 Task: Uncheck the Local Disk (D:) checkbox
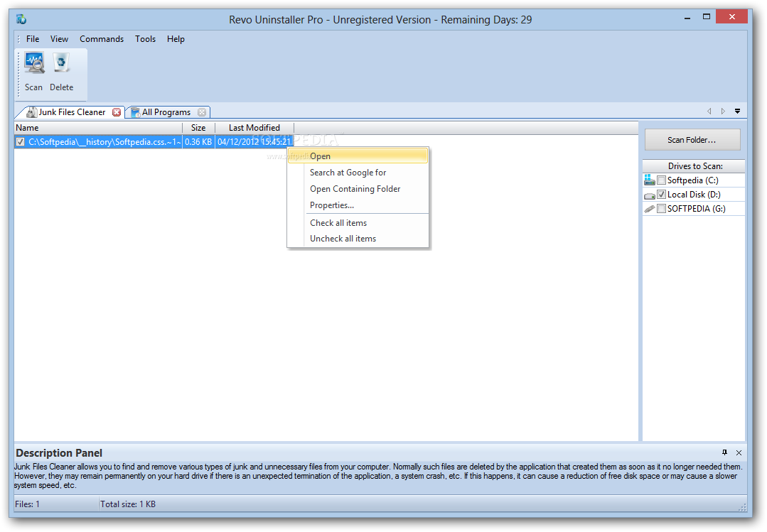(661, 194)
